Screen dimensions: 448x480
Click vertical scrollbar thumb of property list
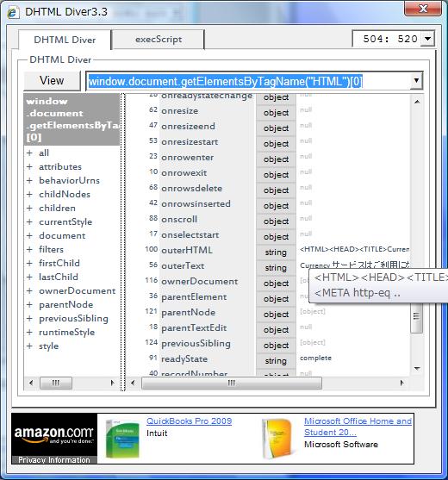(x=416, y=317)
